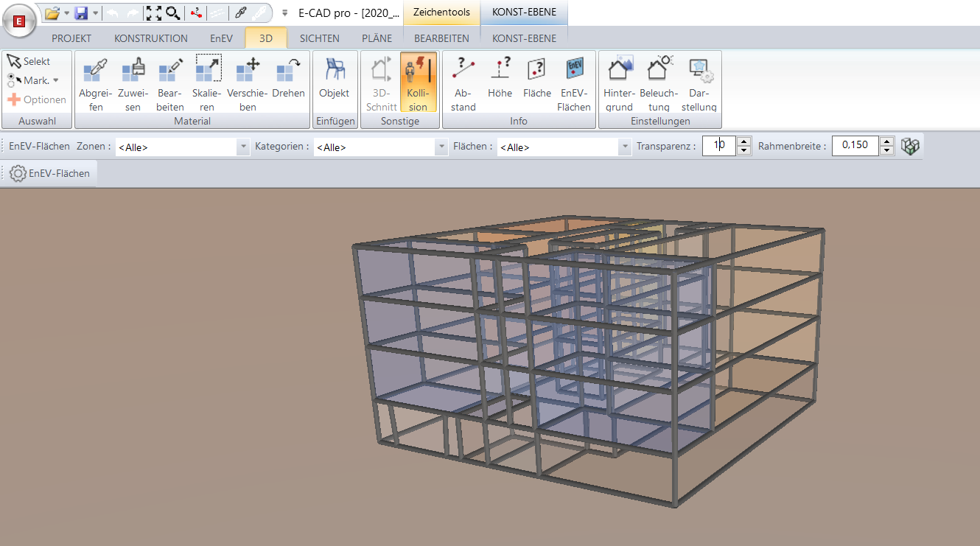The width and height of the screenshot is (980, 546).
Task: Open the EnEV-Flächen panel button
Action: tap(49, 172)
